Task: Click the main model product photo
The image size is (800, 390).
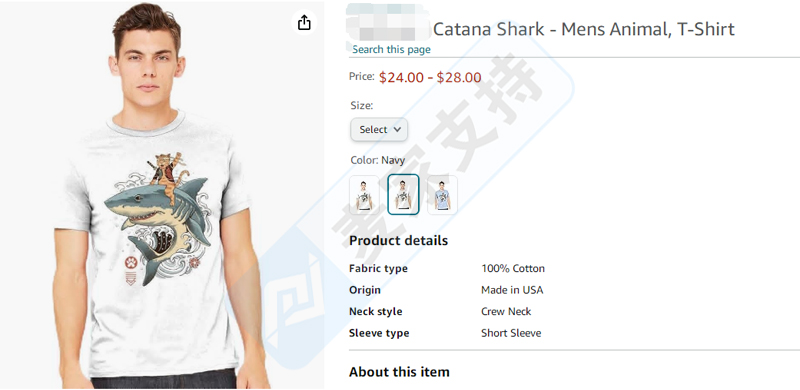Action: coord(162,195)
